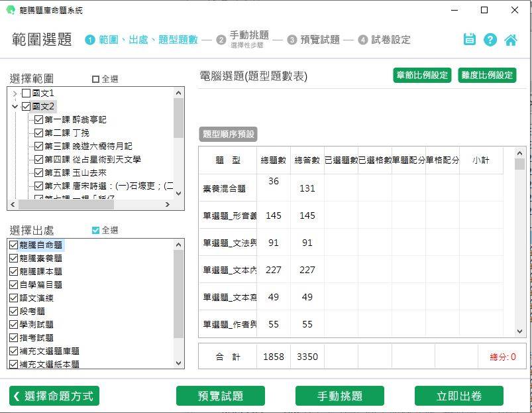532x413 pixels.
Task: Go to step 手動挑題 in wizard header
Action: (249, 34)
